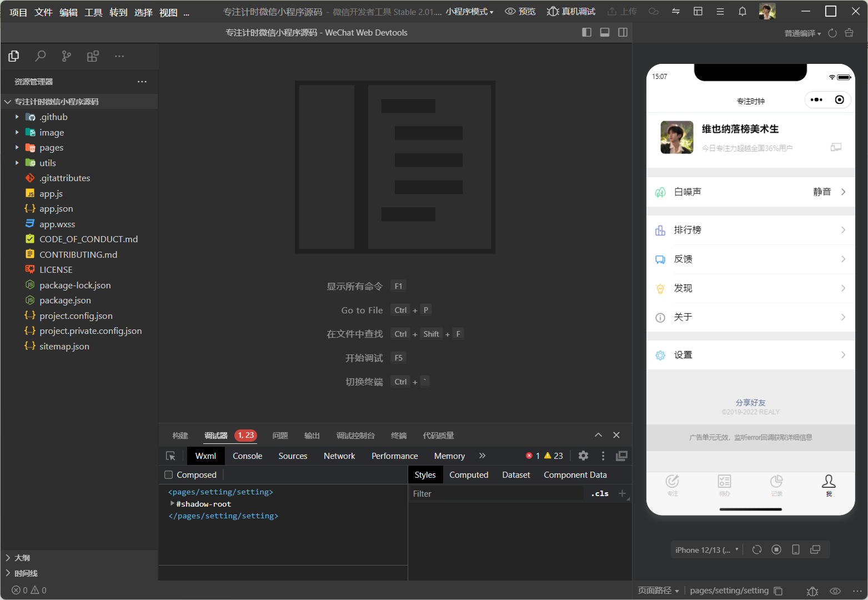
Task: Click the refresh compile icon
Action: coord(832,33)
